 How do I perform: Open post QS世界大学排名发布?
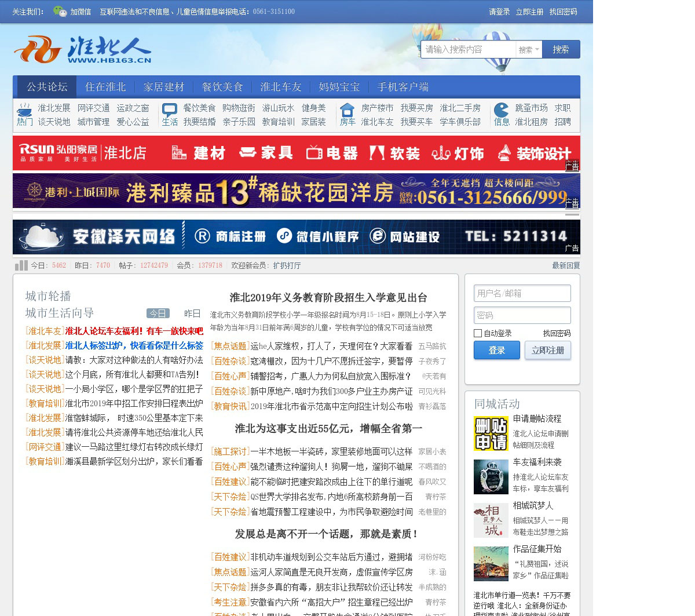pos(331,497)
